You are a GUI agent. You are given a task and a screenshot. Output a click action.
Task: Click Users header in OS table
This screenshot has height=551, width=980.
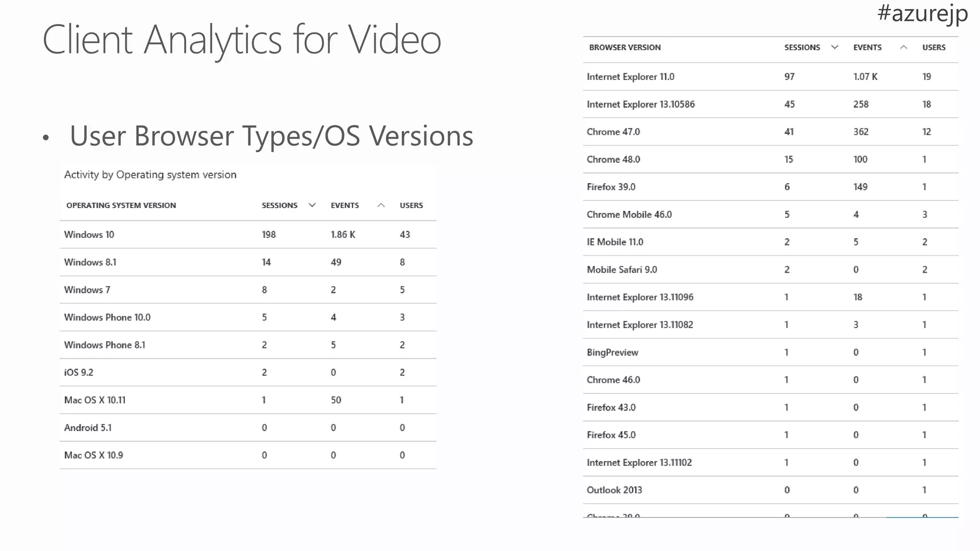(411, 205)
